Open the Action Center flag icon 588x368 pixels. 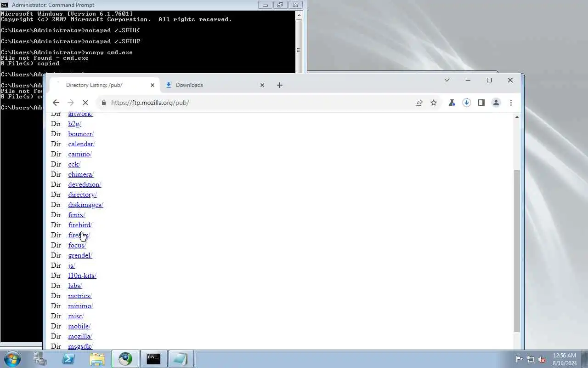(x=519, y=359)
